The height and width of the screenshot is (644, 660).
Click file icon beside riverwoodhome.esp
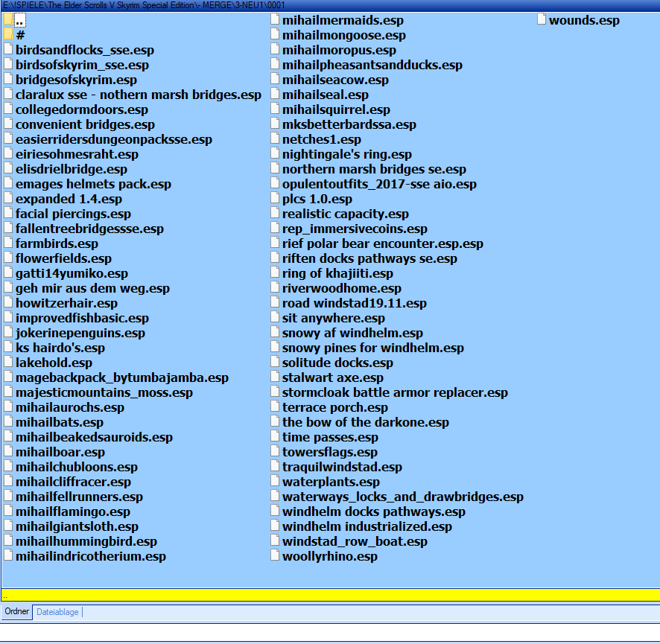[275, 287]
